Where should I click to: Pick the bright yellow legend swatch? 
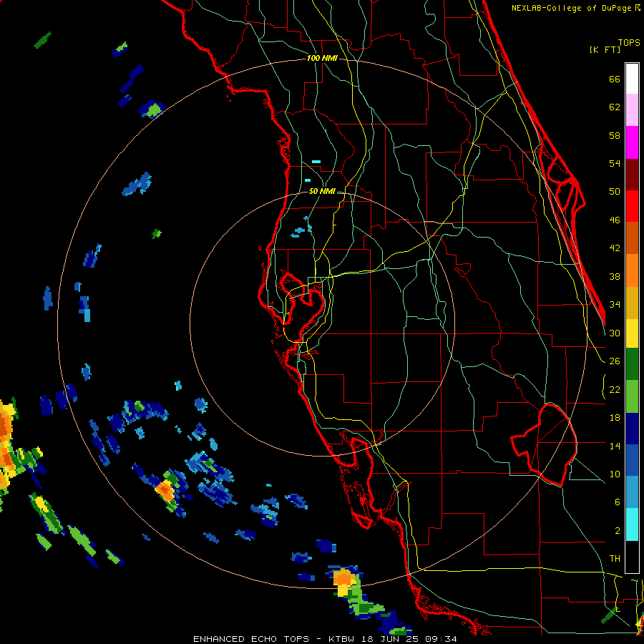[632, 333]
